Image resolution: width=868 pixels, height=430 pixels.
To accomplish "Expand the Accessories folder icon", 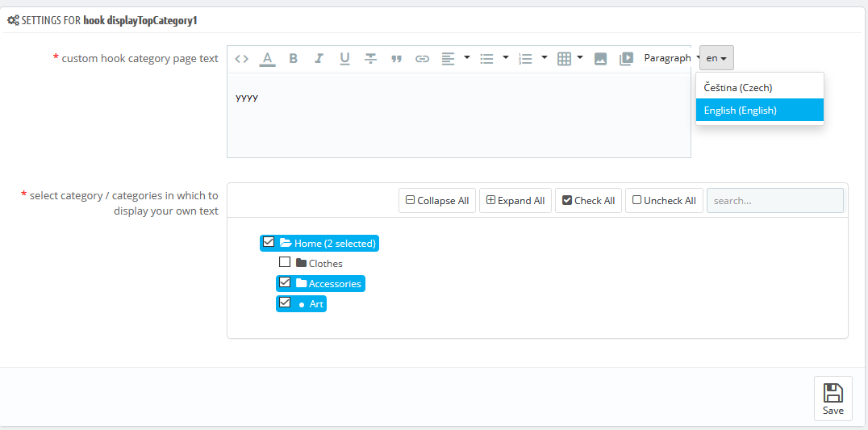I will [x=301, y=283].
